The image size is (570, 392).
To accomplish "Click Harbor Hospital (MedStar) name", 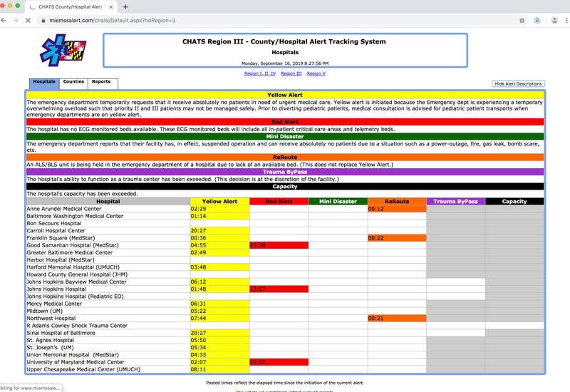I will click(61, 259).
